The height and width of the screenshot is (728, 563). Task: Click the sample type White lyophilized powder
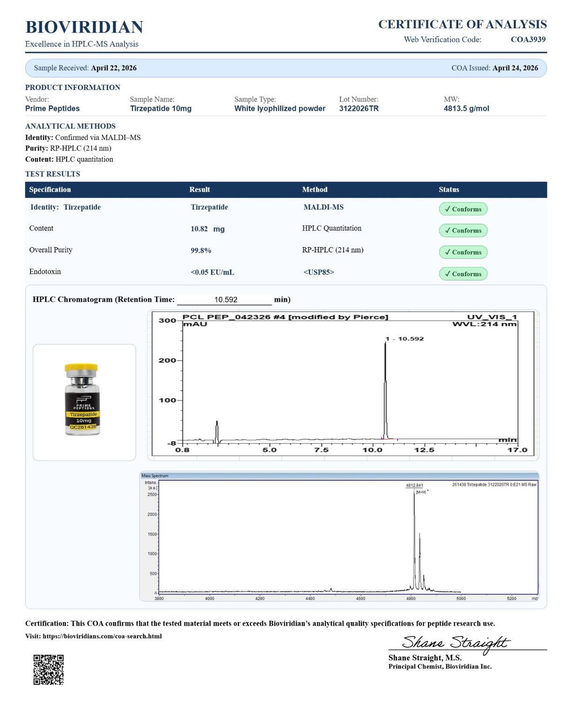point(280,108)
